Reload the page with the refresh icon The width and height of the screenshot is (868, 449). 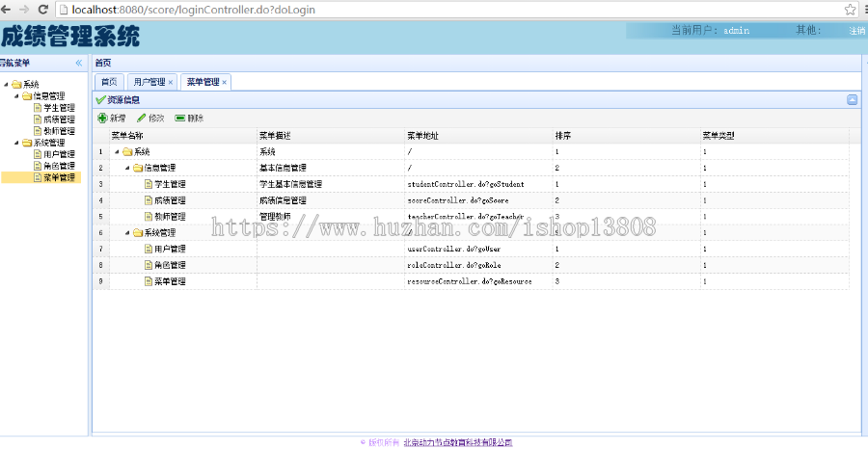pyautogui.click(x=43, y=10)
